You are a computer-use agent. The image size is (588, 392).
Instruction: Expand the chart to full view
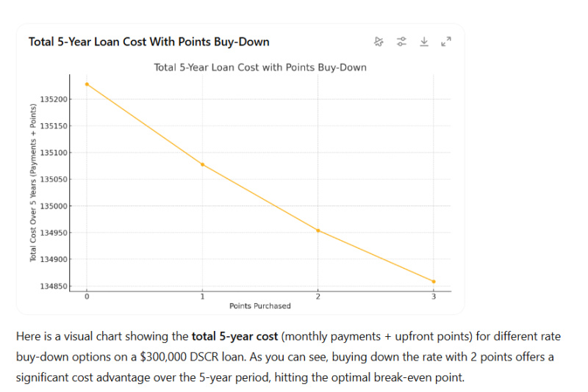pyautogui.click(x=445, y=42)
